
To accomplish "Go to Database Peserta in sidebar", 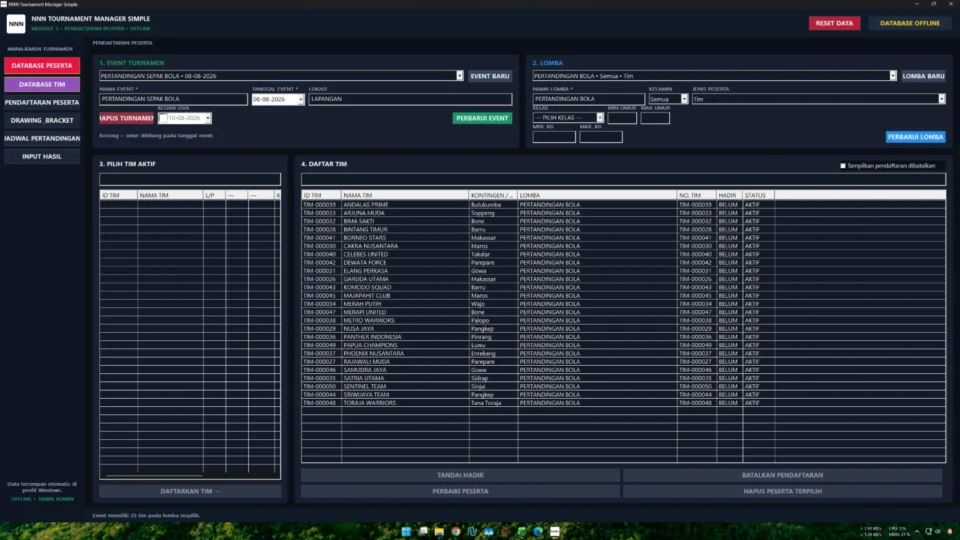I will pos(42,66).
